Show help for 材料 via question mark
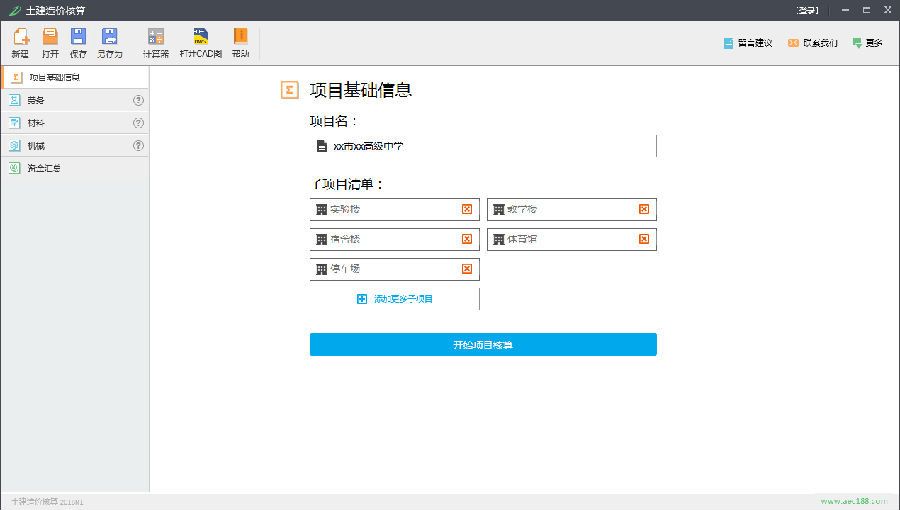 click(x=138, y=123)
